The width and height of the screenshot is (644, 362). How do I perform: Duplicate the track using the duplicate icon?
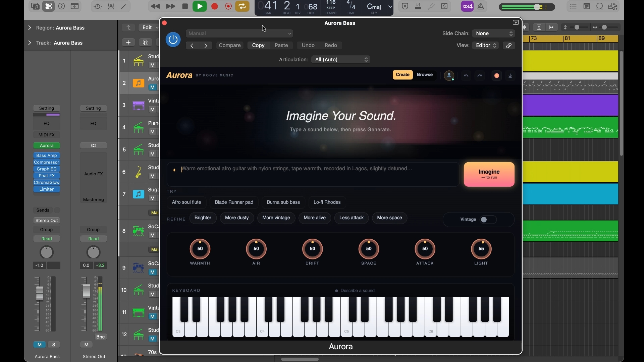point(146,43)
